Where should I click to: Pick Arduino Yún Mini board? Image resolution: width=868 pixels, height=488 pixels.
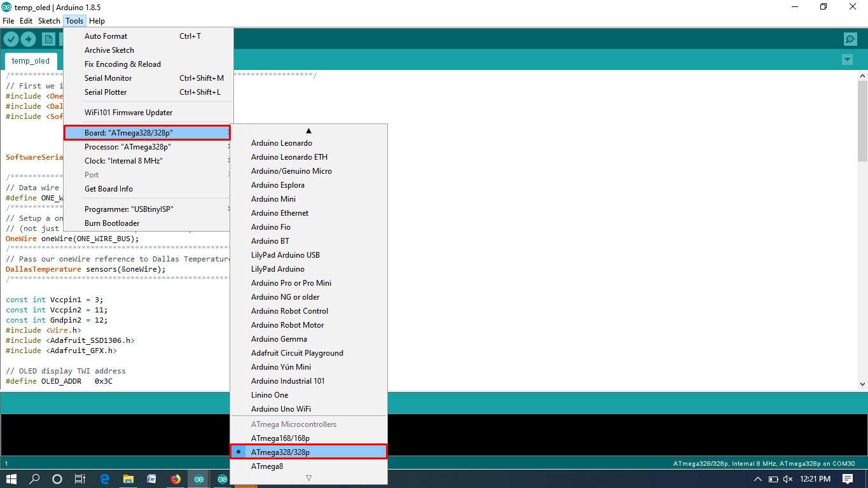[308, 367]
